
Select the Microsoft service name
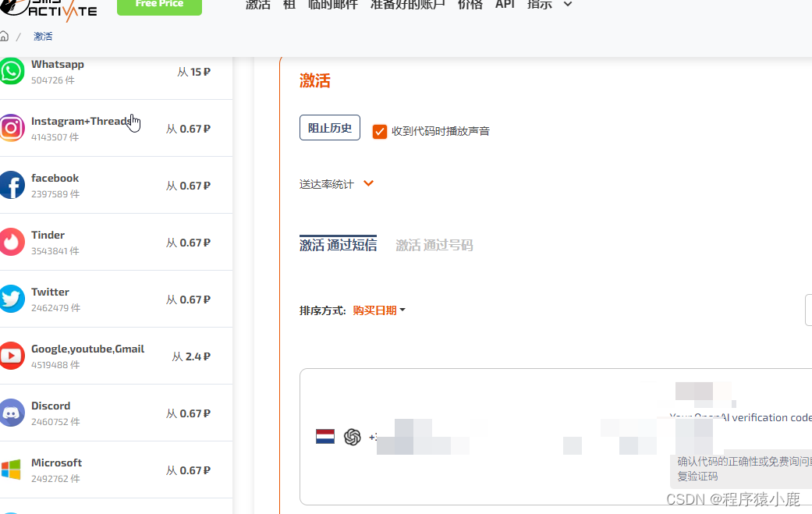(56, 463)
